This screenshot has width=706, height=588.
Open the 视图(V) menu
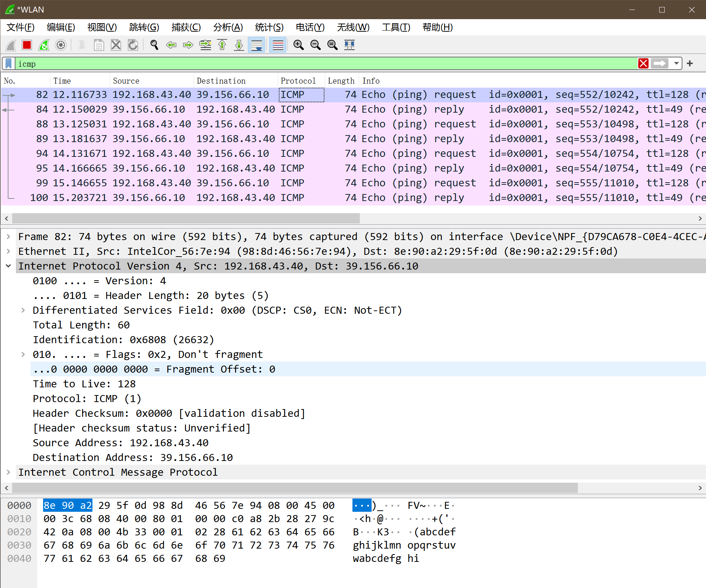[102, 27]
